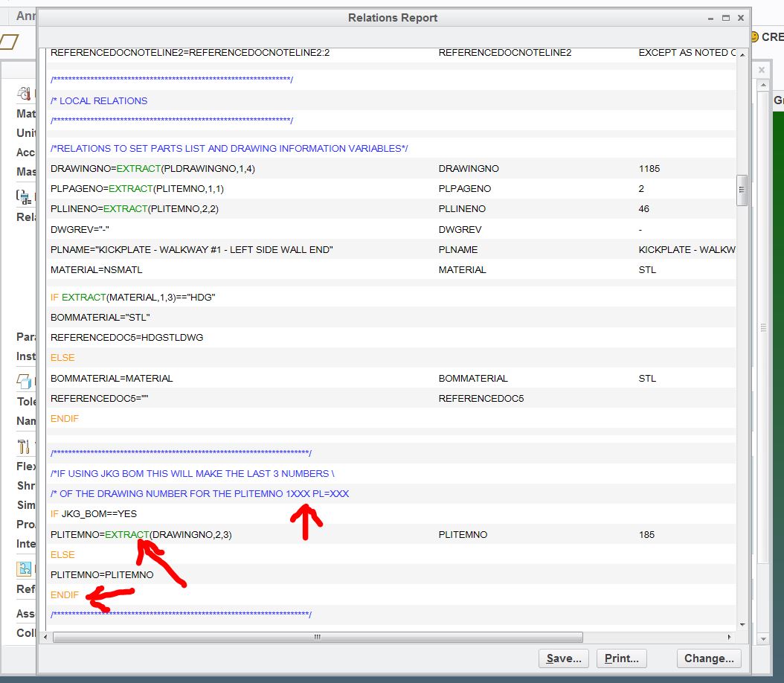Image resolution: width=784 pixels, height=683 pixels.
Task: Select the REFERENCEDOCNOTELINE2=REFERENCEDOCNOTELINE2:2 relation
Action: pyautogui.click(x=190, y=53)
